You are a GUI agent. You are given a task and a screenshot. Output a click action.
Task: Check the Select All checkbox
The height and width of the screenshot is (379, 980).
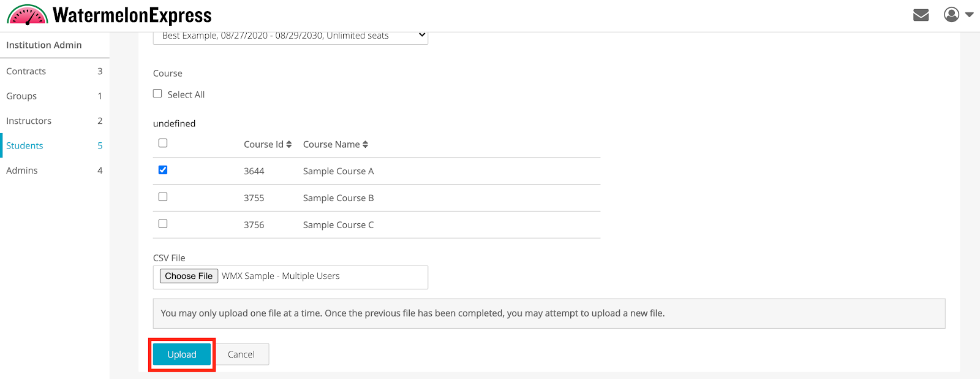157,94
